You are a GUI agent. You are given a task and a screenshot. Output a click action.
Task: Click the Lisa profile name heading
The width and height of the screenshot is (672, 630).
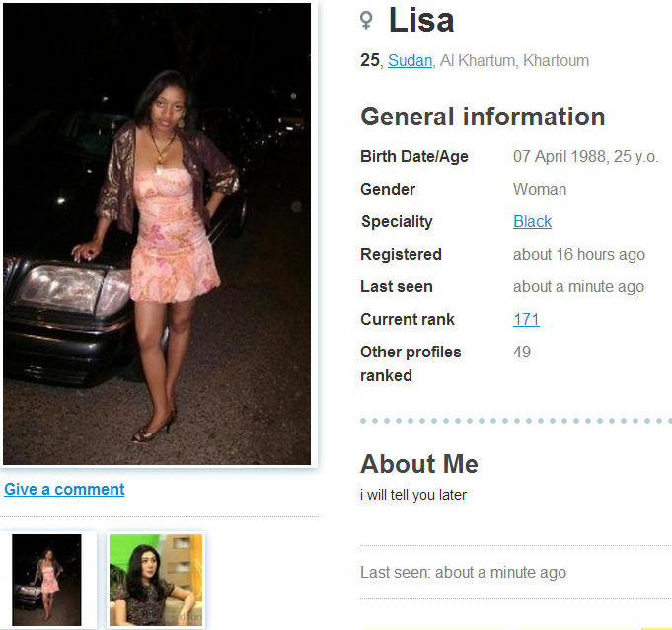click(421, 20)
